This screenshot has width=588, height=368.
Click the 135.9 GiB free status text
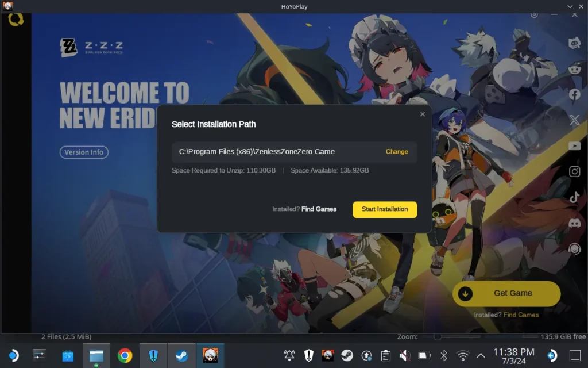click(x=563, y=337)
